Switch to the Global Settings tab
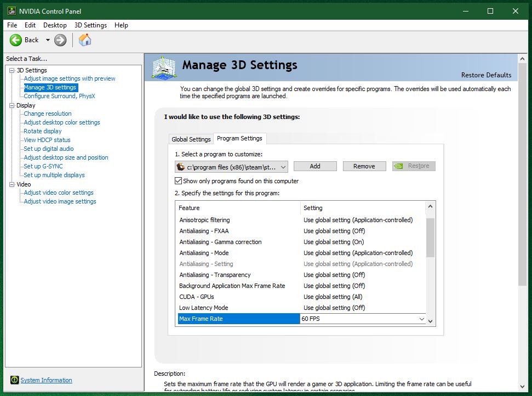The width and height of the screenshot is (532, 396). [191, 139]
